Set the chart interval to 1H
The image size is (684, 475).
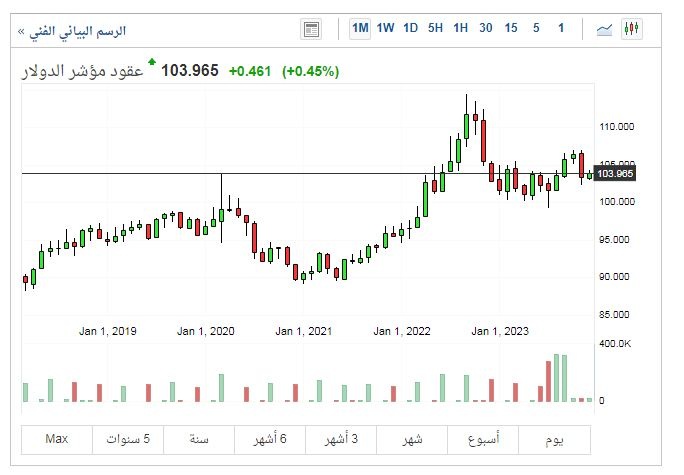point(460,28)
